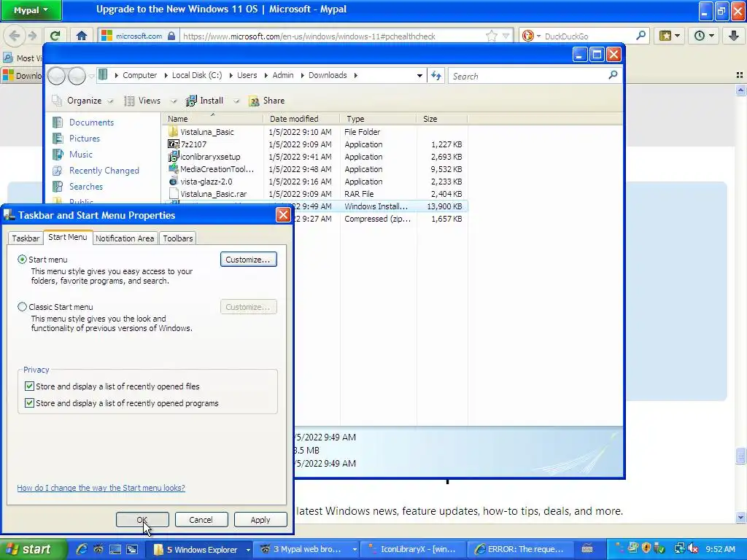747x560 pixels.
Task: Expand Explorer address bar history dropdown
Action: (x=419, y=76)
